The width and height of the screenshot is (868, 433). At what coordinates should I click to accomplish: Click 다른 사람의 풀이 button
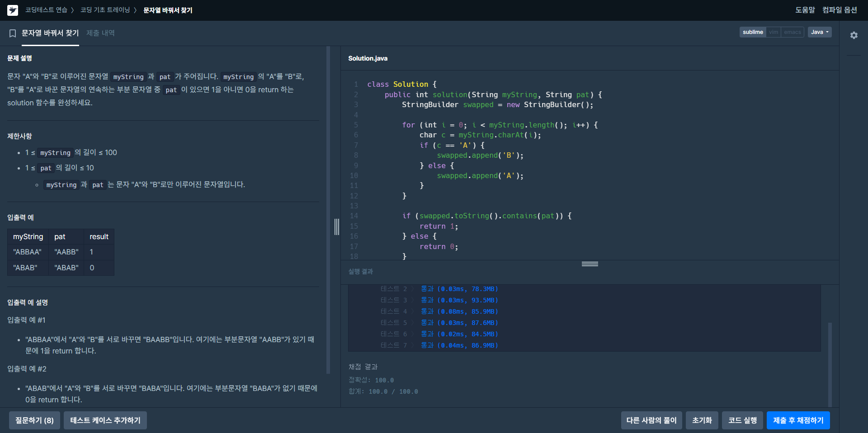[x=651, y=420]
